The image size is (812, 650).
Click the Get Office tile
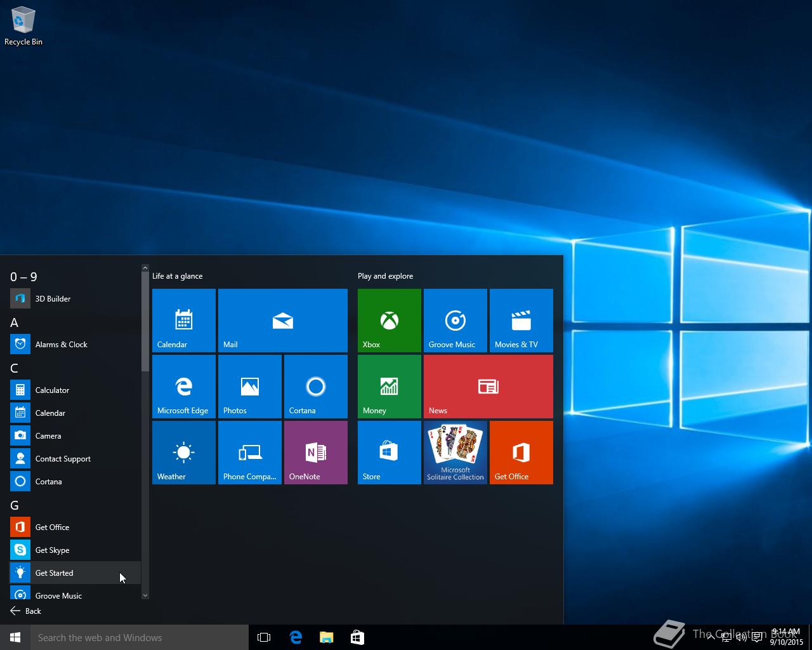521,453
